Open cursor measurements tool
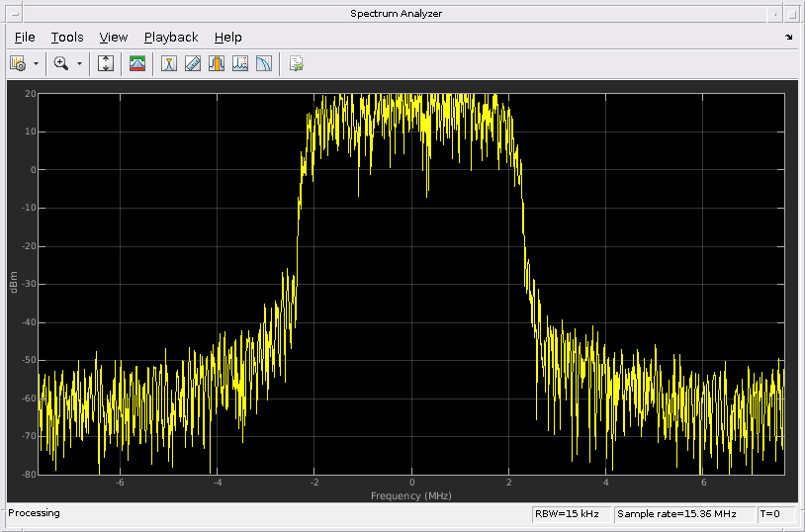Viewport: 805px width, 532px height. [x=169, y=63]
